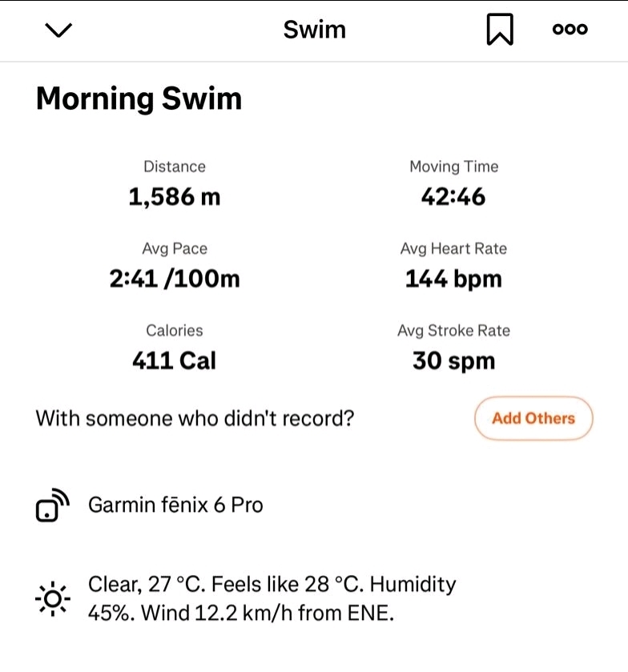The height and width of the screenshot is (672, 628).
Task: Select the Swim header title
Action: [314, 30]
